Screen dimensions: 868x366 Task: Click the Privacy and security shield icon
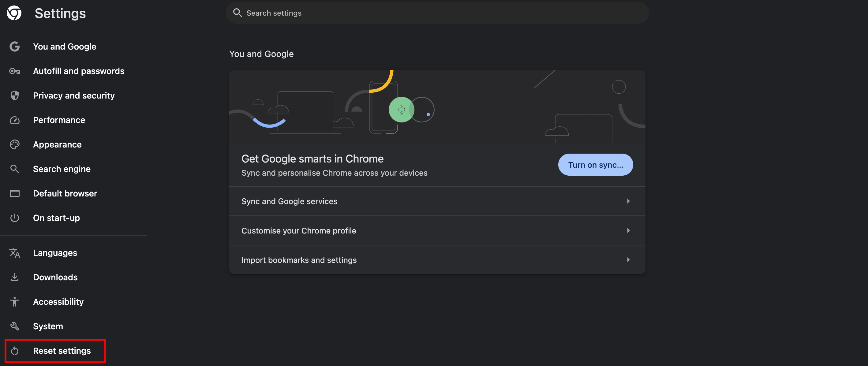point(14,95)
